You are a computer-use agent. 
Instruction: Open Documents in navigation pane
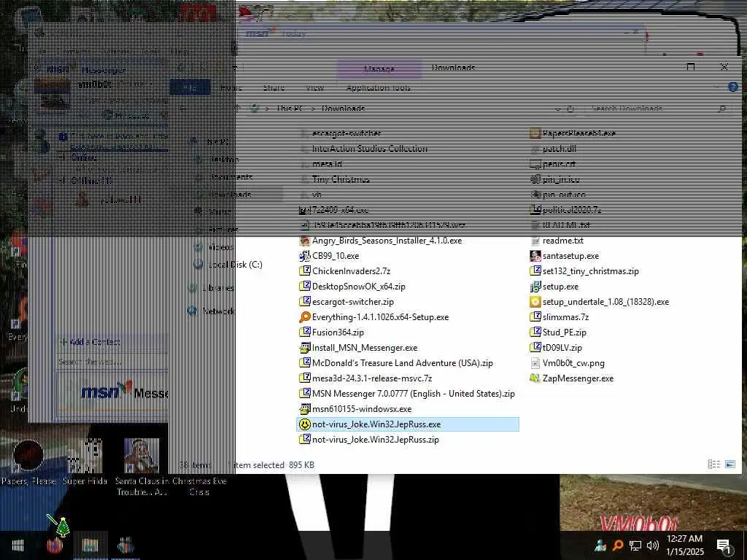coord(225,176)
